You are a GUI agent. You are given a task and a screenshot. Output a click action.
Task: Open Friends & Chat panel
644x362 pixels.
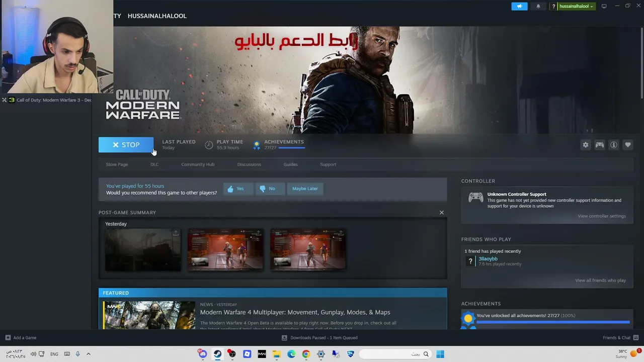click(x=620, y=338)
